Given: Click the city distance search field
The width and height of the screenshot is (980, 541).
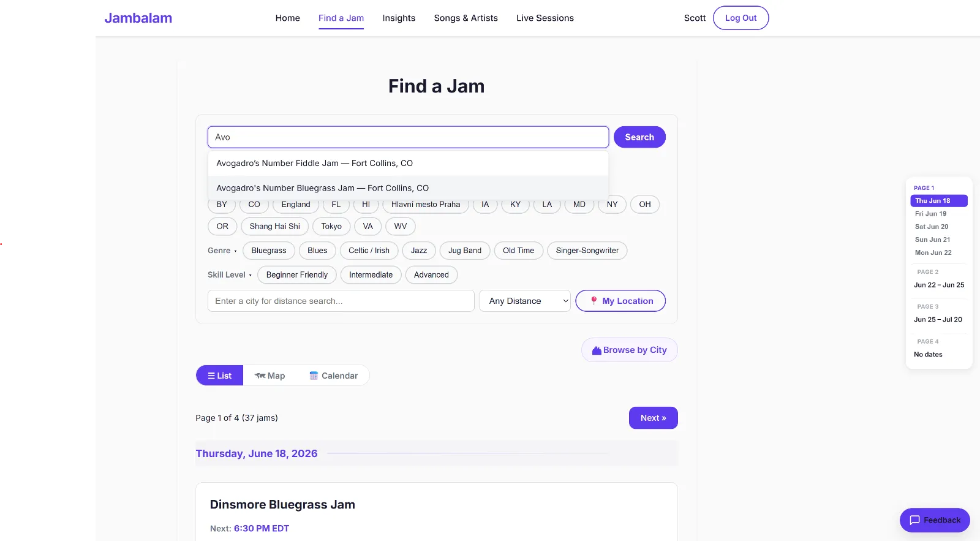Looking at the screenshot, I should (x=341, y=301).
